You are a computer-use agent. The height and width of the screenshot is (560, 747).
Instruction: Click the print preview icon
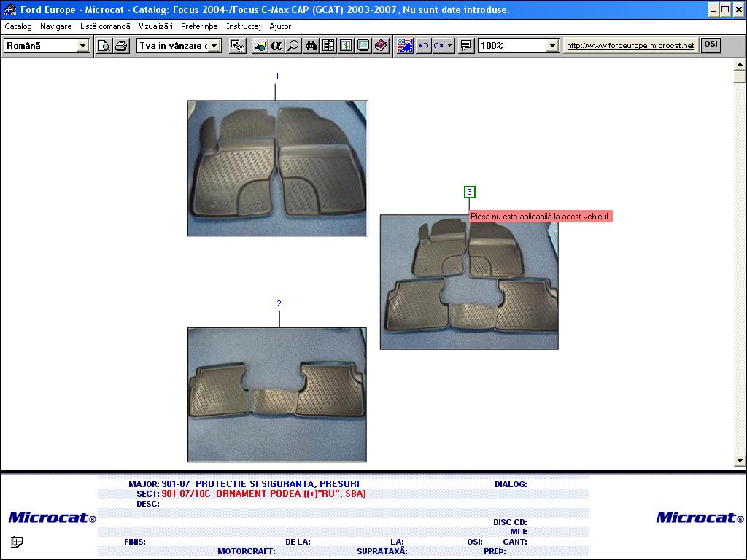(x=104, y=46)
